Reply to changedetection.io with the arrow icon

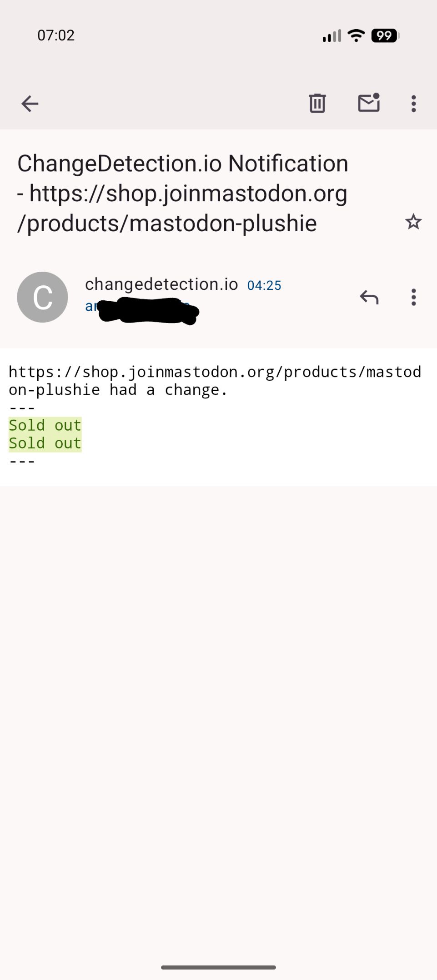pos(369,297)
